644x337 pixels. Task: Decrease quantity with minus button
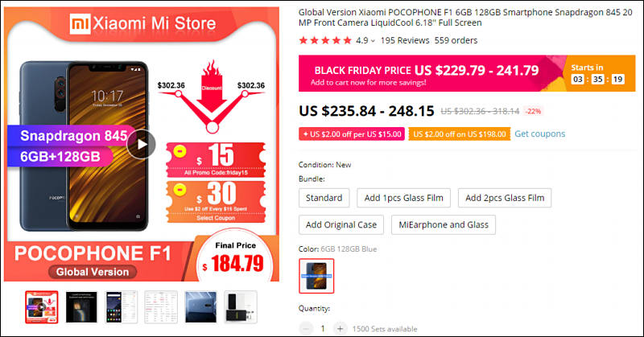307,328
